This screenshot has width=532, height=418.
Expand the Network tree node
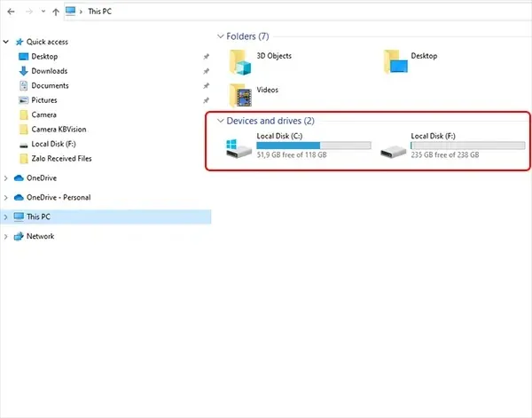(x=7, y=237)
